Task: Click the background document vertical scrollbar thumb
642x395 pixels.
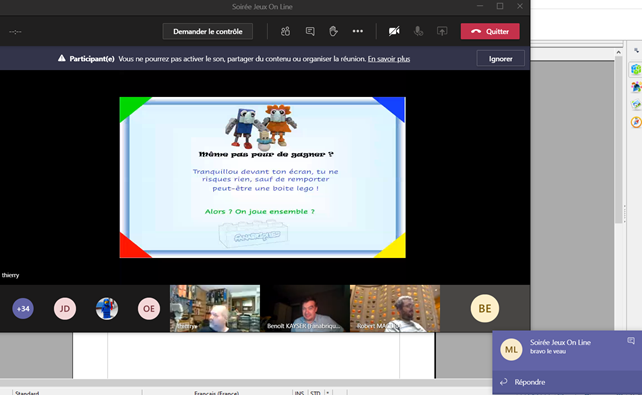Action: coord(619,140)
